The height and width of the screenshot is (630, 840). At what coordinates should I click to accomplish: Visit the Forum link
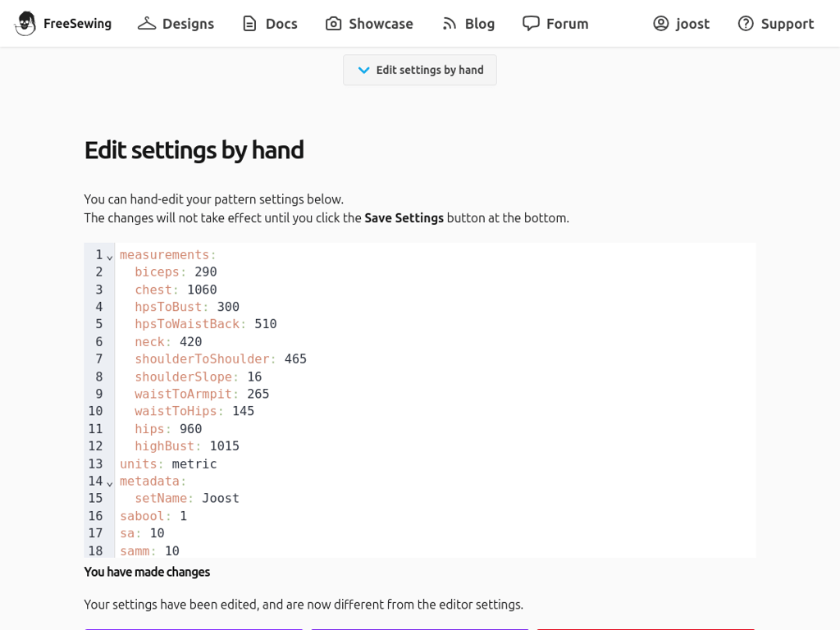pyautogui.click(x=555, y=24)
